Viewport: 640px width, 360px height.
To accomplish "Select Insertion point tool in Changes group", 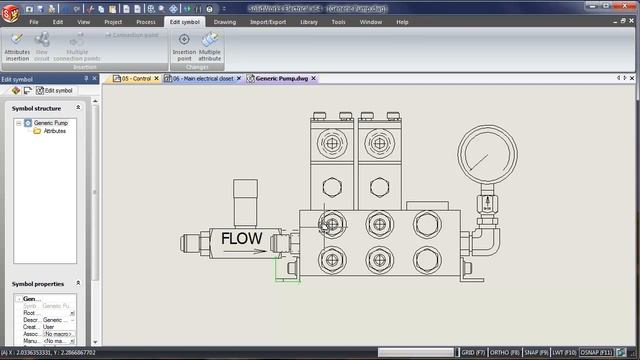I will coord(184,47).
